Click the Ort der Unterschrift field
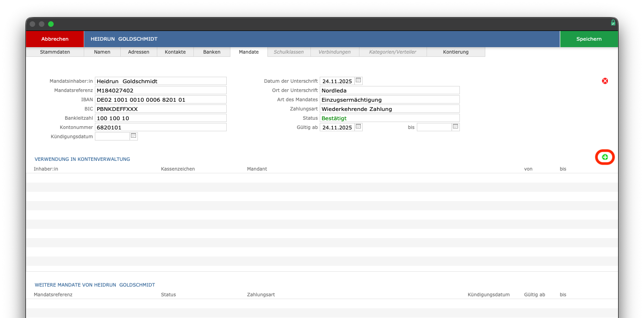This screenshot has width=644, height=318. (390, 90)
